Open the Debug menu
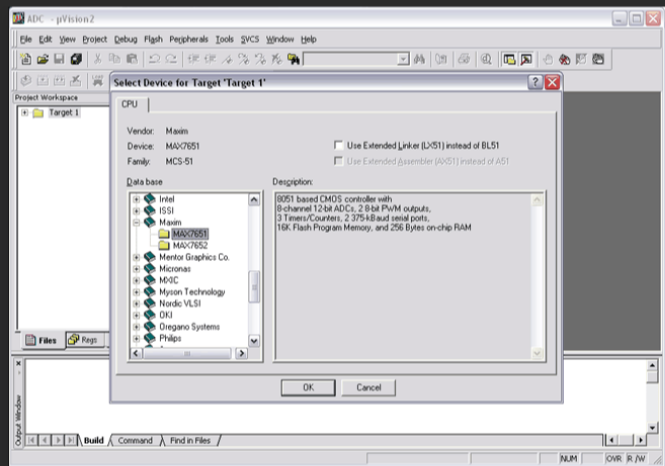 (x=126, y=39)
